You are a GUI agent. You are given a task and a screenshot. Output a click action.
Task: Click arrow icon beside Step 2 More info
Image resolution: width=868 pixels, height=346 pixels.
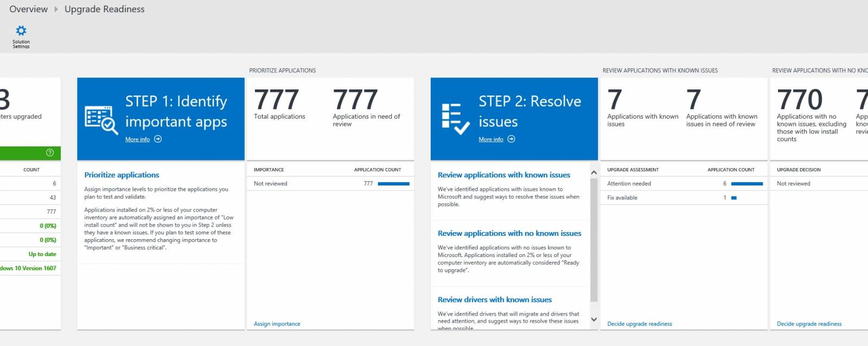click(511, 139)
